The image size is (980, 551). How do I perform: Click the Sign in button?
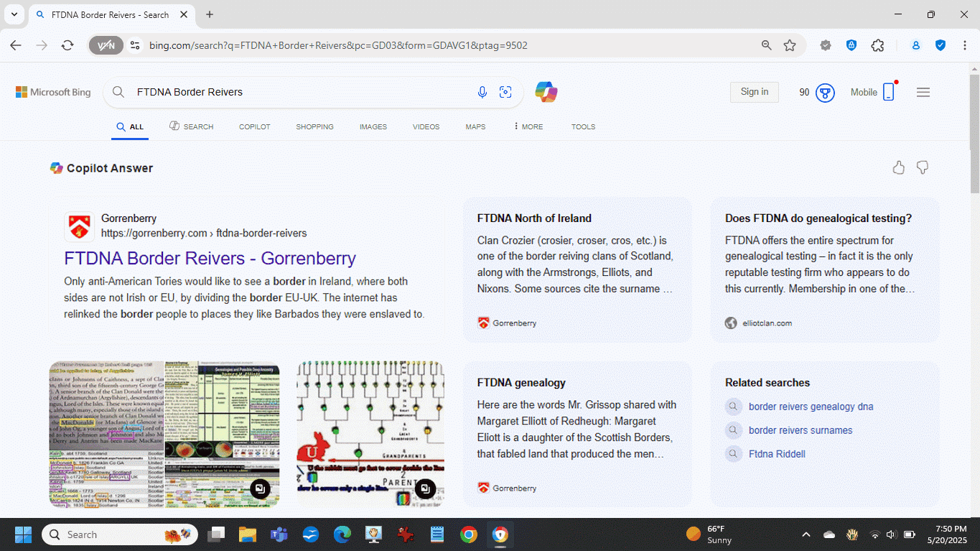[x=754, y=92]
